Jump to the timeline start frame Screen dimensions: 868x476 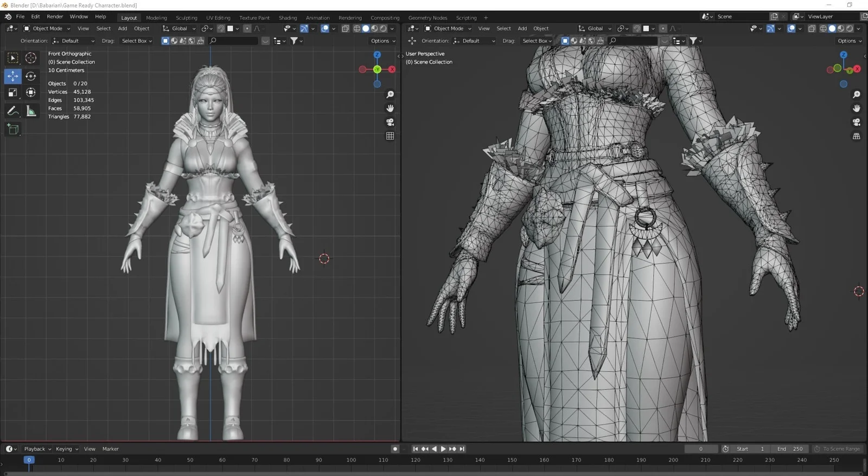416,449
